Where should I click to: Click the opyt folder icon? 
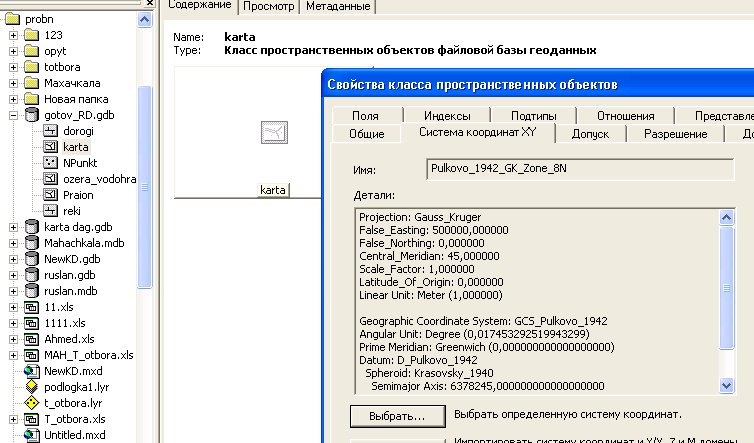click(32, 51)
